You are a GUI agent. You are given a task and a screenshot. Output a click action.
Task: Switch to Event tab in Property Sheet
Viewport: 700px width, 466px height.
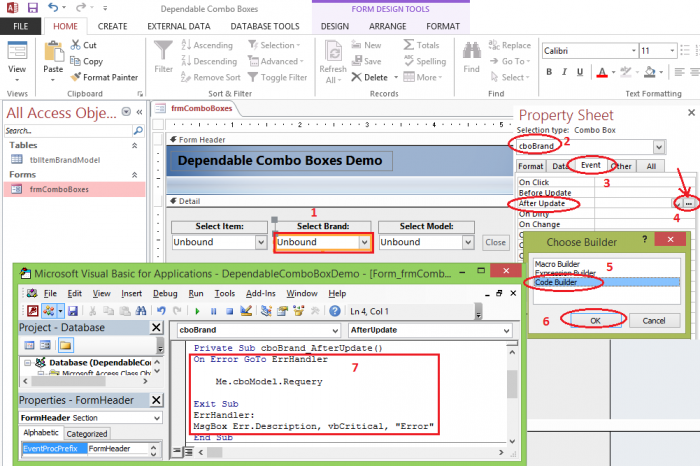coord(591,165)
